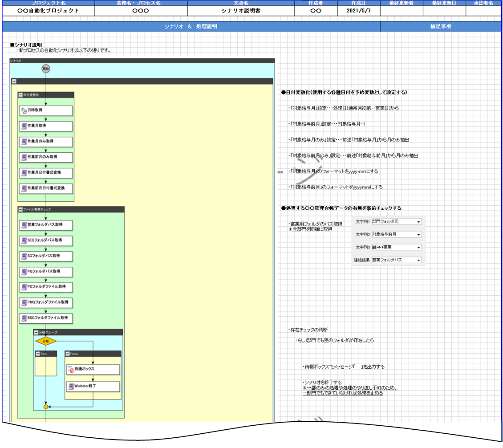The width and height of the screenshot is (503, 448).
Task: Click the ■シナリオ説明 heading
Action: (26, 45)
